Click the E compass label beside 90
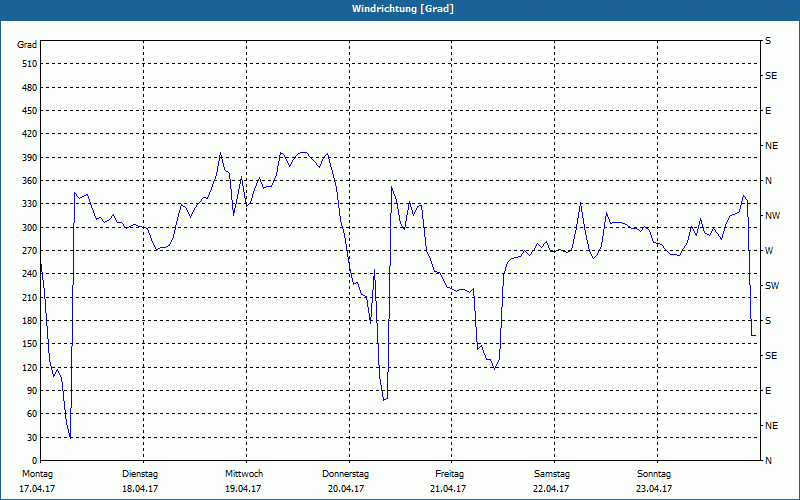800x500 pixels. tap(768, 391)
